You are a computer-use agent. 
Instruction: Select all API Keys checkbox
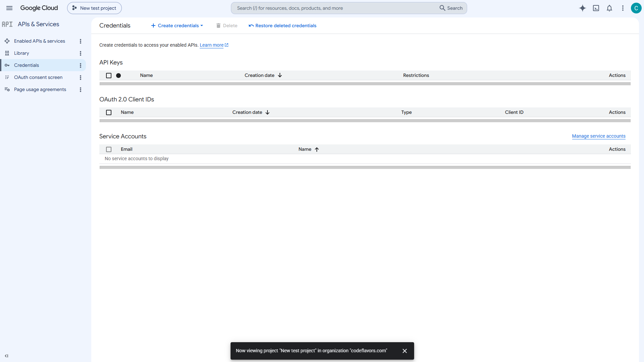click(109, 75)
